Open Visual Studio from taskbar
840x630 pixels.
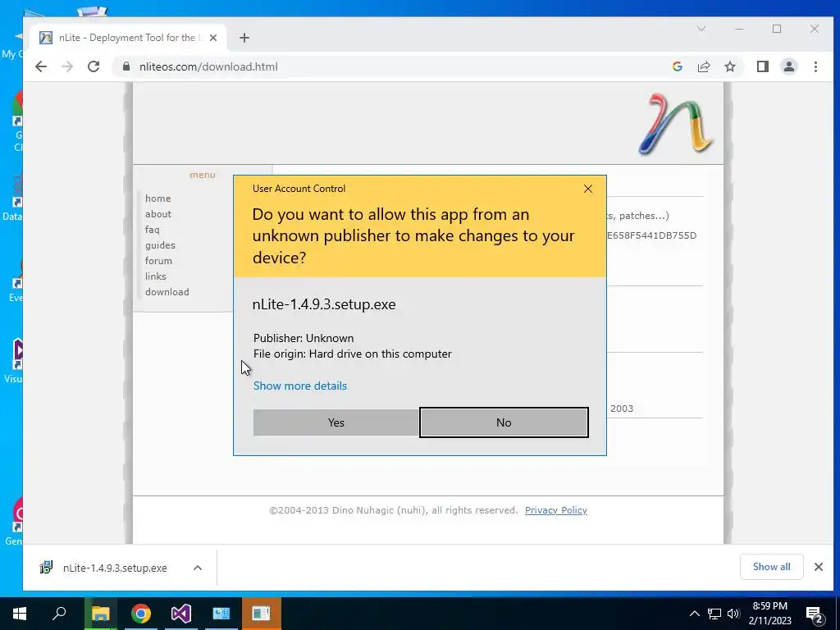pyautogui.click(x=181, y=614)
